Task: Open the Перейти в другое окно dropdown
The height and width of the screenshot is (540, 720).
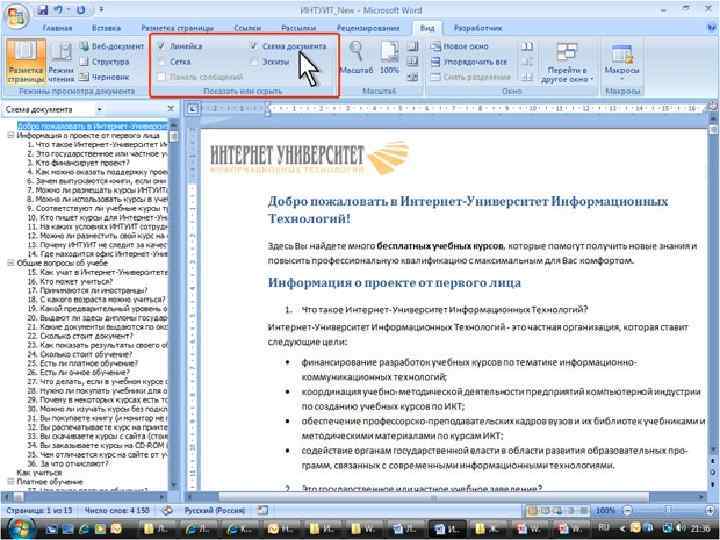Action: (567, 62)
